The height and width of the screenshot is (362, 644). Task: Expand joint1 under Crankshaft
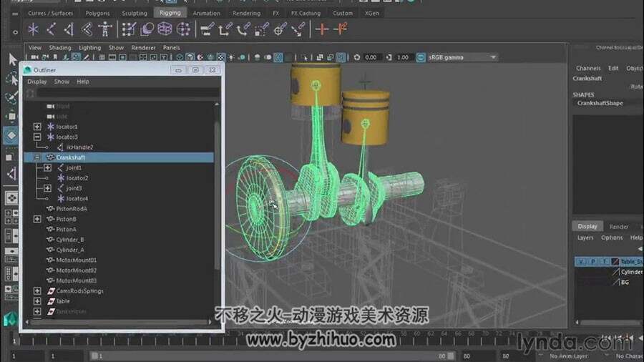(48, 167)
